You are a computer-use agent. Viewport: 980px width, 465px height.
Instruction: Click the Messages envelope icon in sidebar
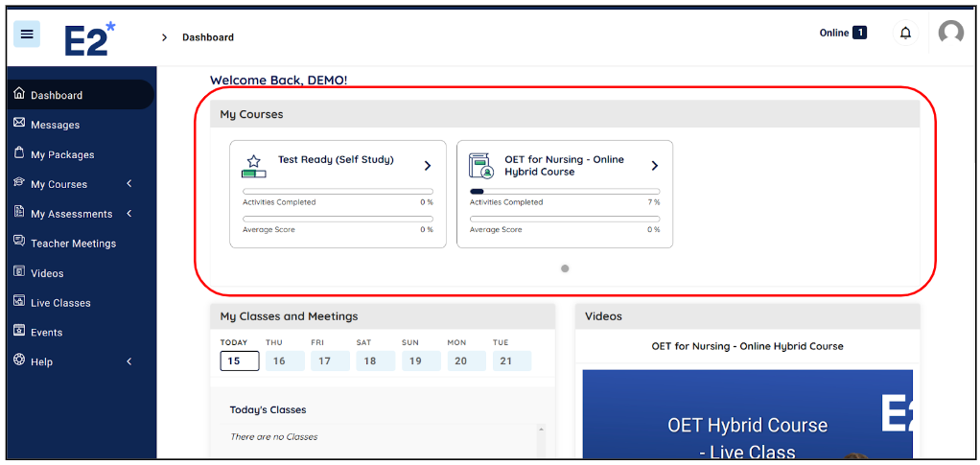19,124
